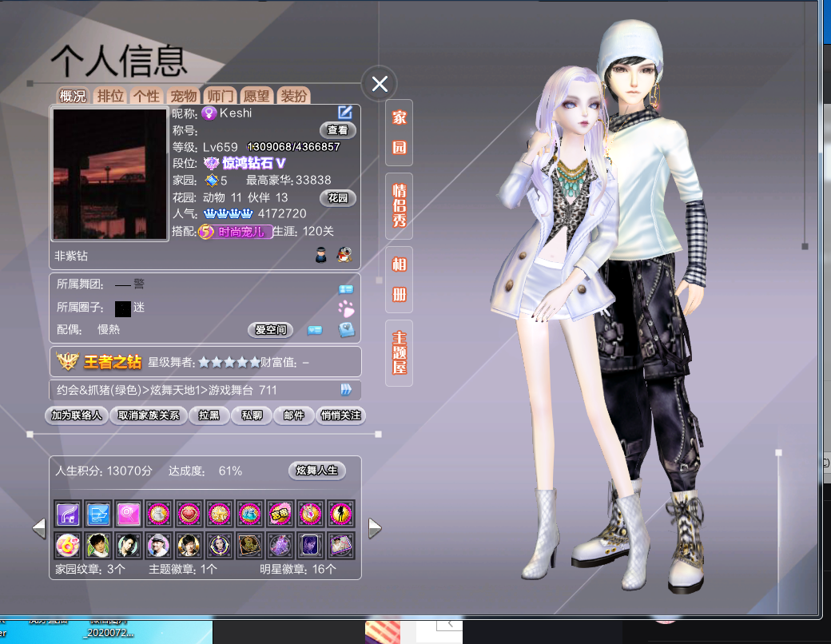Switch to the 愿望 wish tab
This screenshot has width=831, height=644.
(256, 96)
